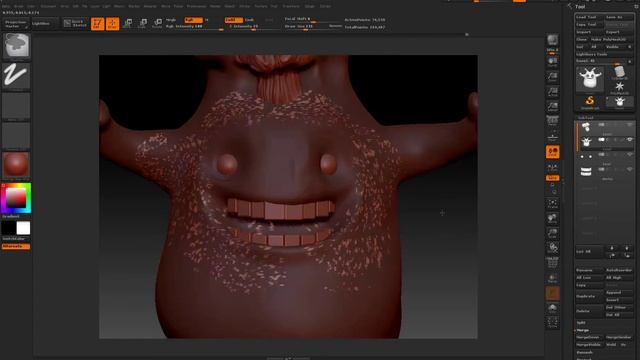Click the Zoom canvas icon
The width and height of the screenshot is (640, 360).
point(552,76)
